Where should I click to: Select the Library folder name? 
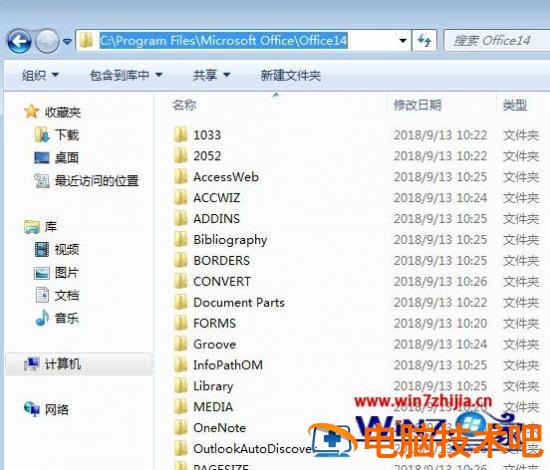213,386
